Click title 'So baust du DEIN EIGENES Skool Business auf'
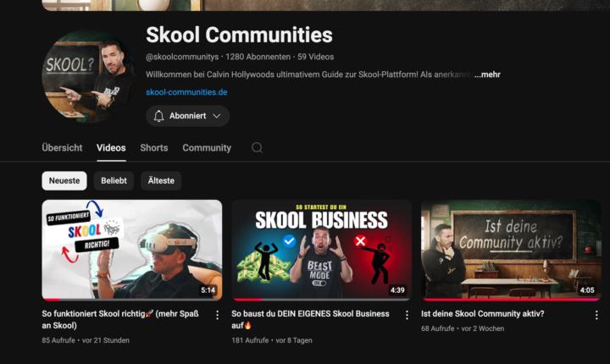Screen dimensions: 610x364 310,319
